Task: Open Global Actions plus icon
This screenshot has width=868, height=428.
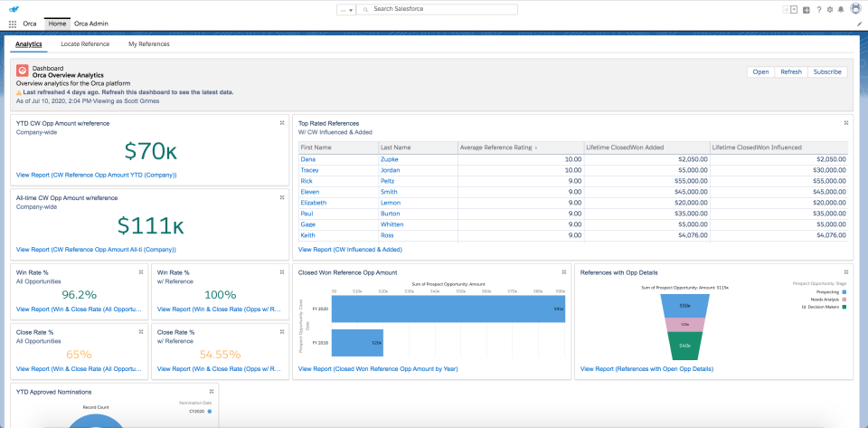Action: [x=807, y=9]
